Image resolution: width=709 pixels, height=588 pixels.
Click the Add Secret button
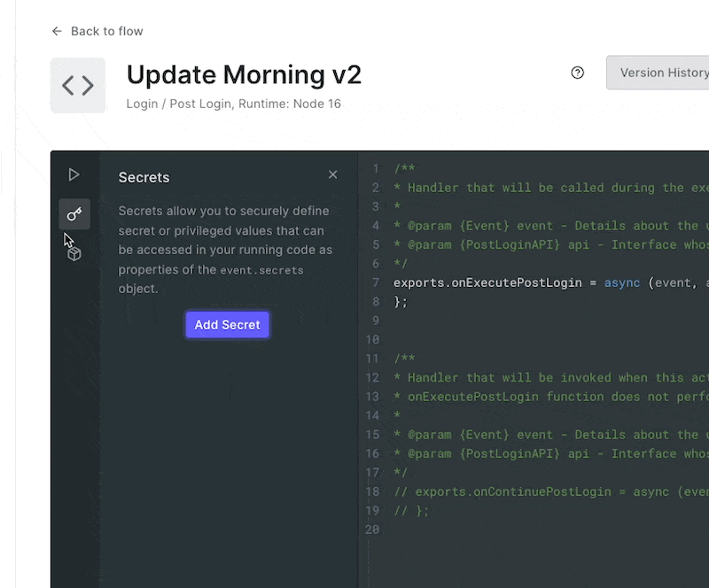tap(228, 324)
